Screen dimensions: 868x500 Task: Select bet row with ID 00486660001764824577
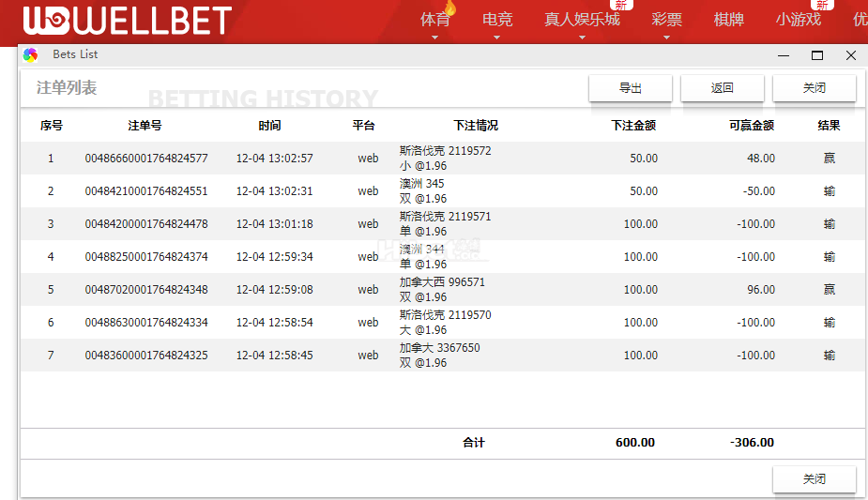pos(146,159)
